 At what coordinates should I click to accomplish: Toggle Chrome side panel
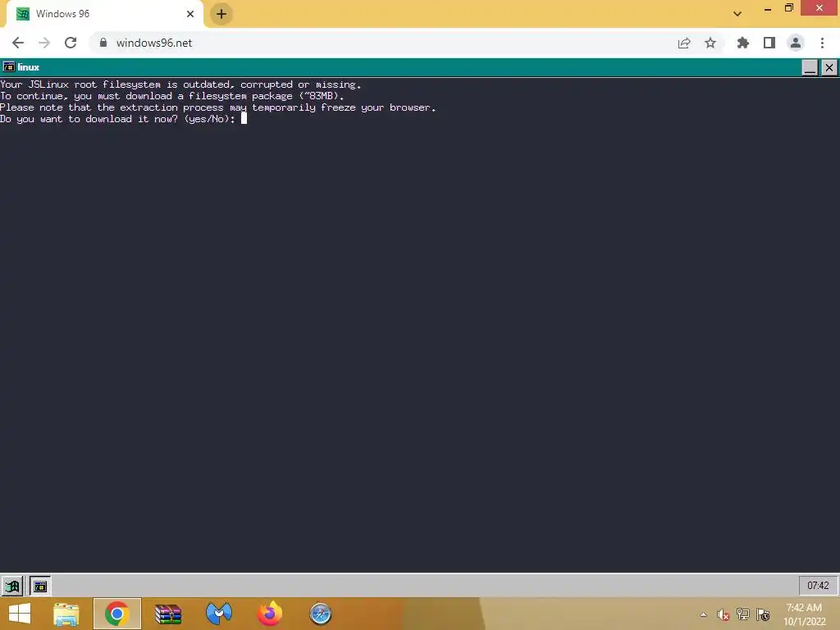pos(769,43)
